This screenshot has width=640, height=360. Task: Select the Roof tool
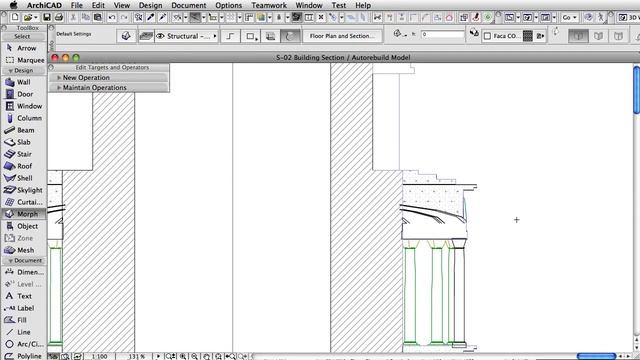pos(23,166)
